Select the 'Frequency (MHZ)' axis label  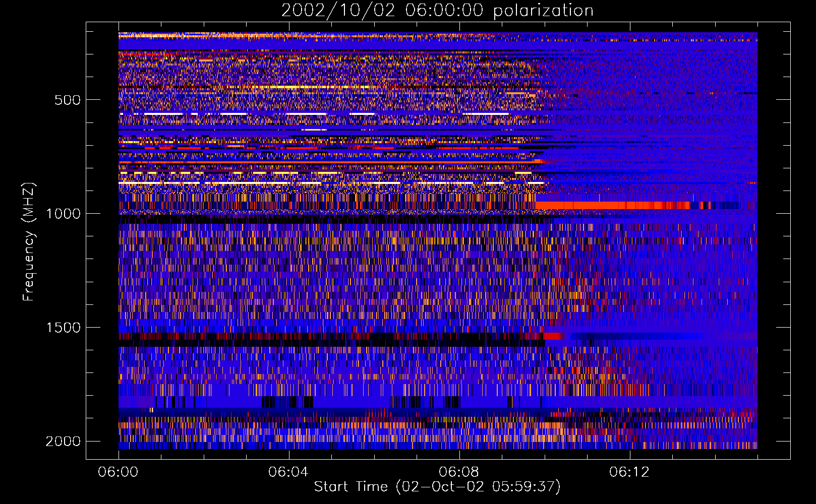(29, 242)
